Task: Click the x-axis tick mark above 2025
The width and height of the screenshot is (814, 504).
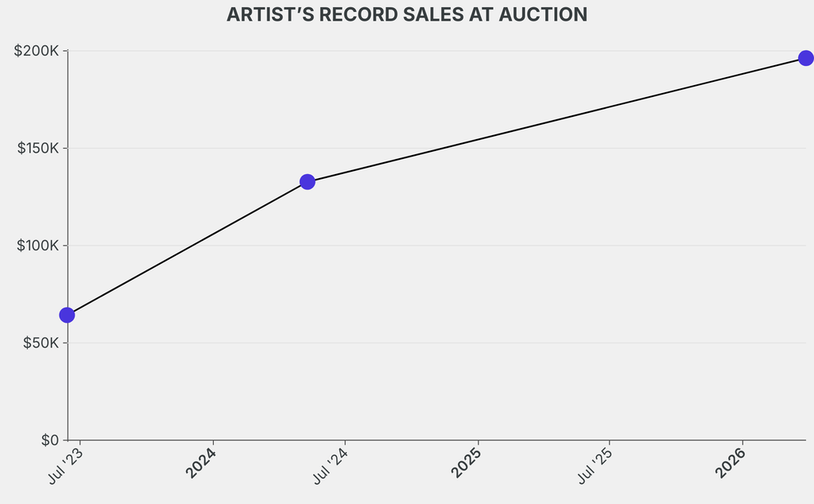Action: 479,443
